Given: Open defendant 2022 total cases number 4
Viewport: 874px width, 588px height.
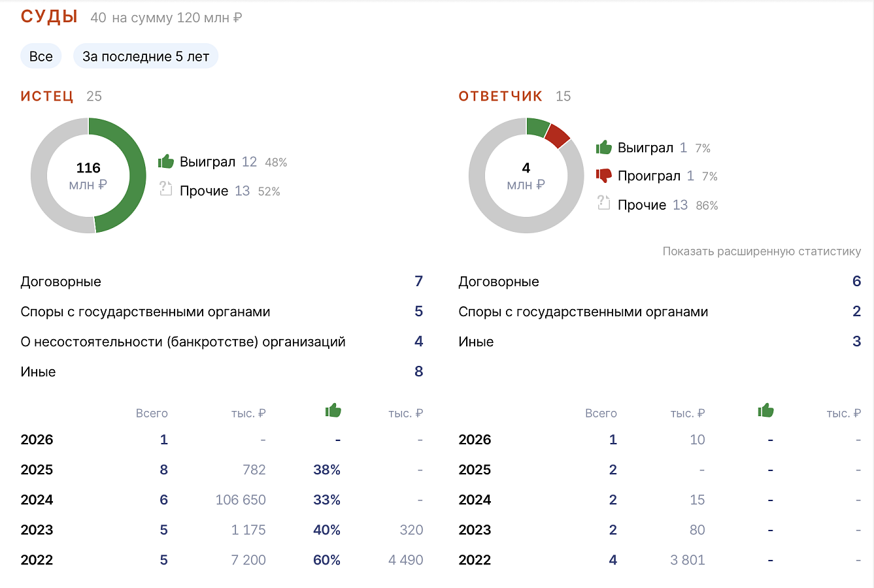Looking at the screenshot, I should point(613,560).
